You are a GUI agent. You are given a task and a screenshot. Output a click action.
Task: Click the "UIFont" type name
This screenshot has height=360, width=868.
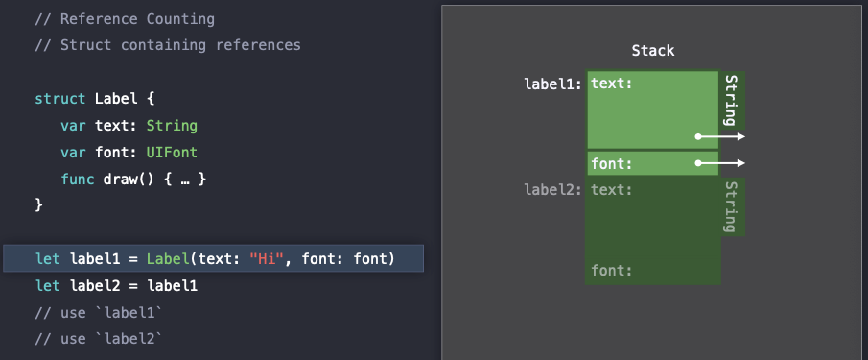click(x=172, y=152)
